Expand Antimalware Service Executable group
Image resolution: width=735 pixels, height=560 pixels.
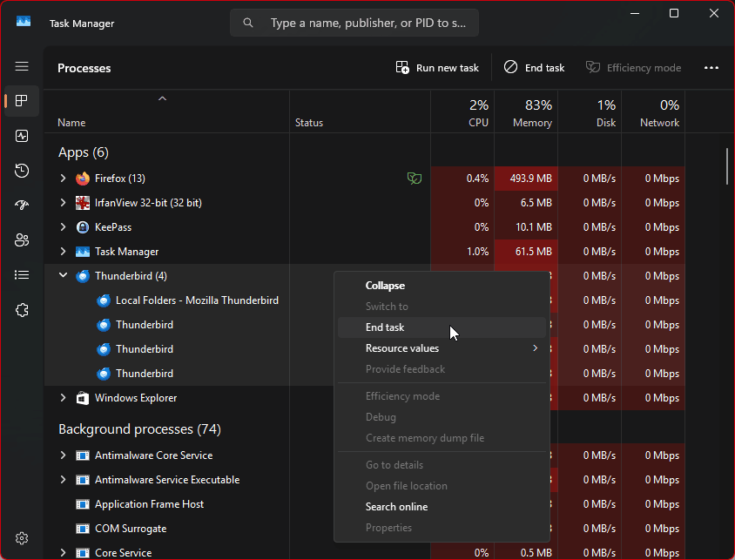point(63,480)
